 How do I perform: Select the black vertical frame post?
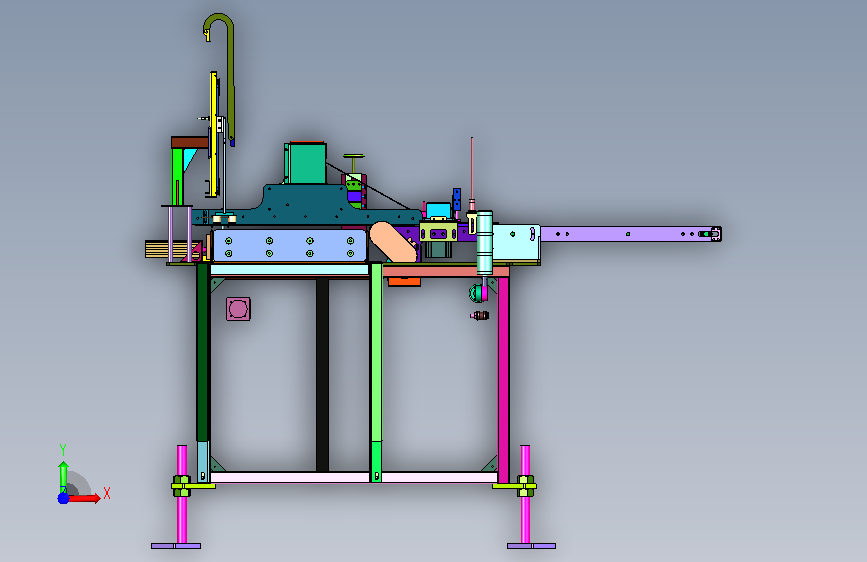point(322,375)
